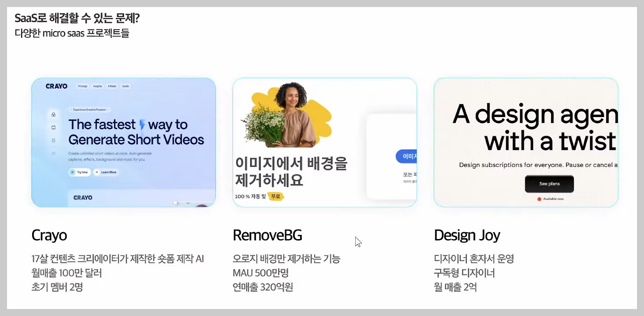The height and width of the screenshot is (316, 644).
Task: Click 'A design agen' headline text
Action: (535, 115)
